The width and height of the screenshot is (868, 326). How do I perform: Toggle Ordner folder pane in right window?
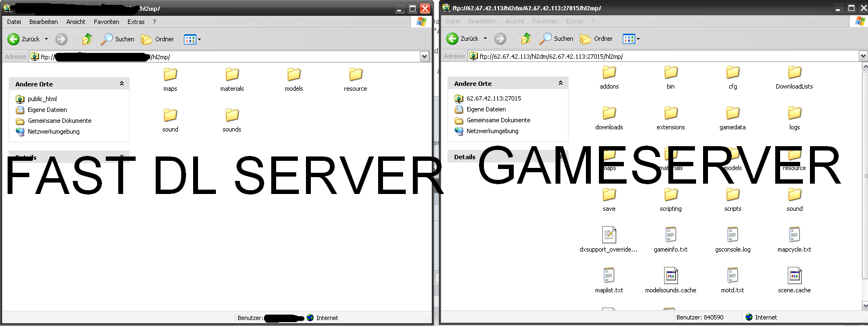[x=596, y=39]
